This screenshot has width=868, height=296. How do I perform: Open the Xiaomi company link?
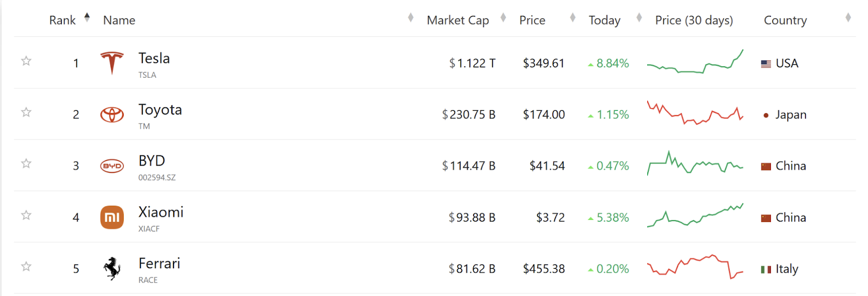[161, 212]
